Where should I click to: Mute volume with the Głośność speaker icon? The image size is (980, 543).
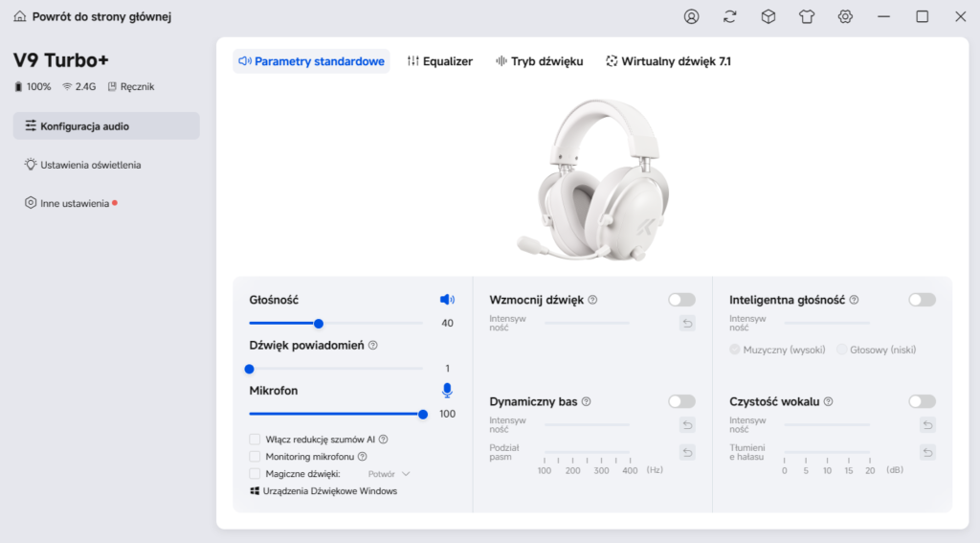(x=447, y=300)
